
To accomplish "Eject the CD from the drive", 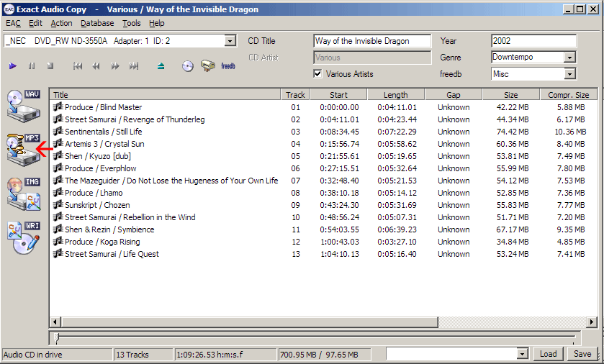I will coord(161,66).
